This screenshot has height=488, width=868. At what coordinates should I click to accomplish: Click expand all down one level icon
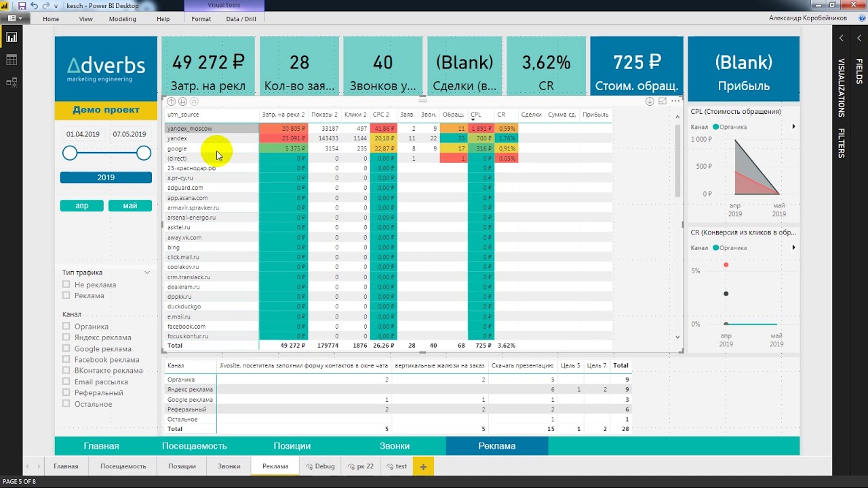(x=194, y=102)
